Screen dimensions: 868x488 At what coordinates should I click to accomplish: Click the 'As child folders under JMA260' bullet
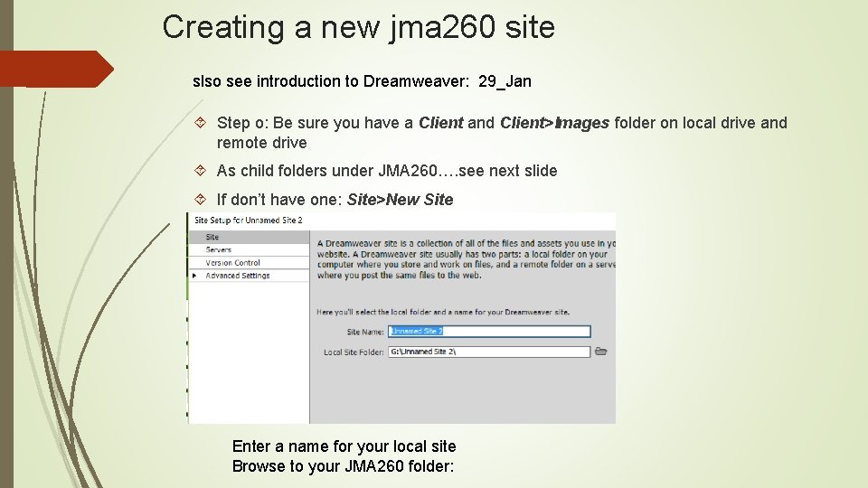pyautogui.click(x=387, y=171)
